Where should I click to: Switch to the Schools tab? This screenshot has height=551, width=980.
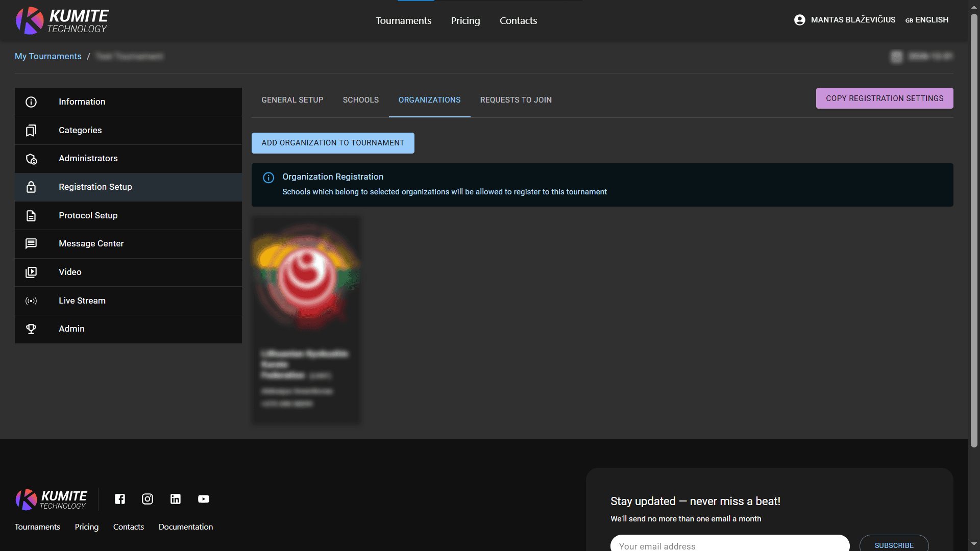(361, 100)
